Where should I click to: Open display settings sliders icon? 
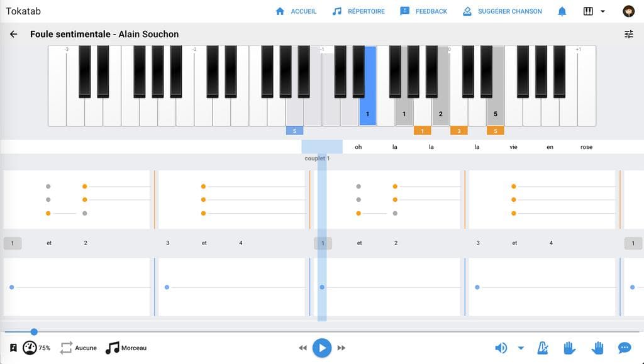[x=629, y=34]
